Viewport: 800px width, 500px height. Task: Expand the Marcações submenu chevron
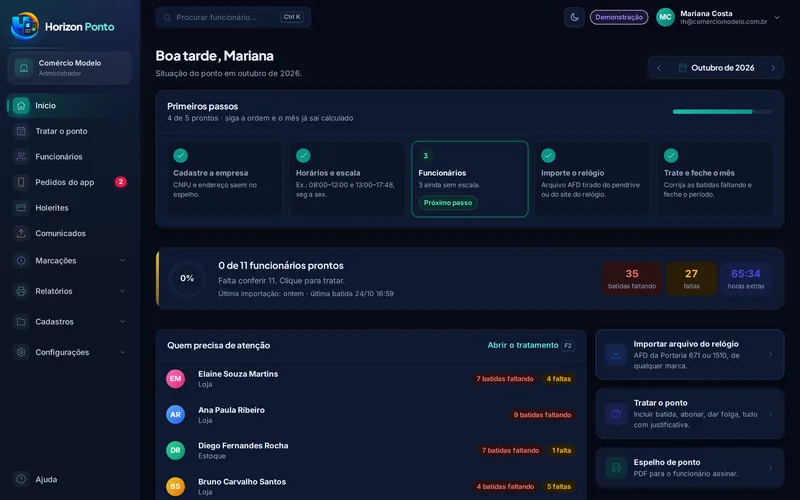[x=122, y=260]
